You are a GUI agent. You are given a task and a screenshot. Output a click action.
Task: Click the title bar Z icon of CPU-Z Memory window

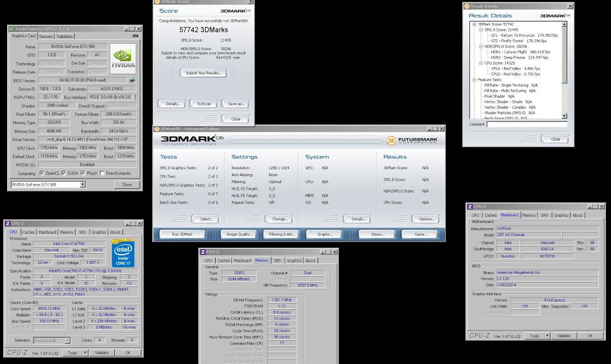click(x=203, y=252)
